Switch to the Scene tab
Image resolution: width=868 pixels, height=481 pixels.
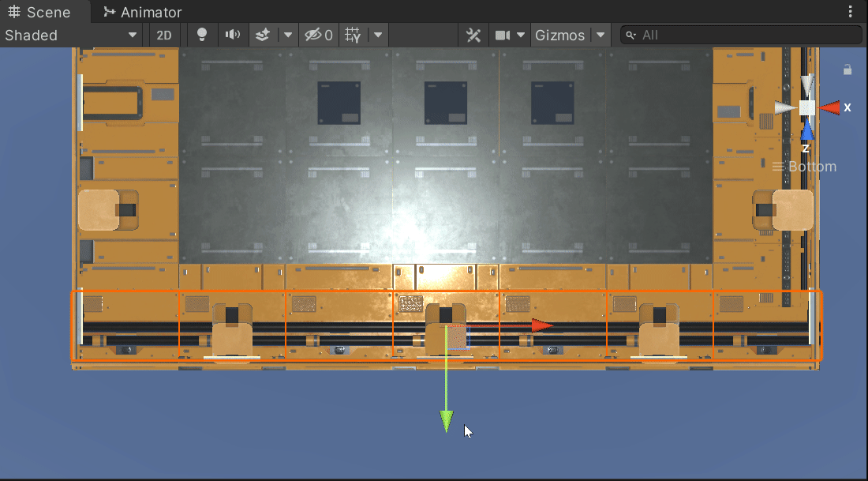click(39, 12)
